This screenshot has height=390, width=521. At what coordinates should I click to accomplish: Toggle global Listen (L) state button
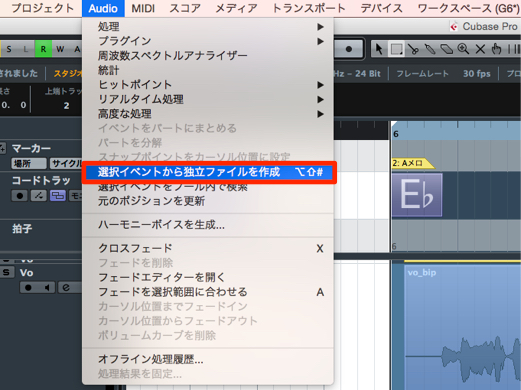(x=26, y=49)
